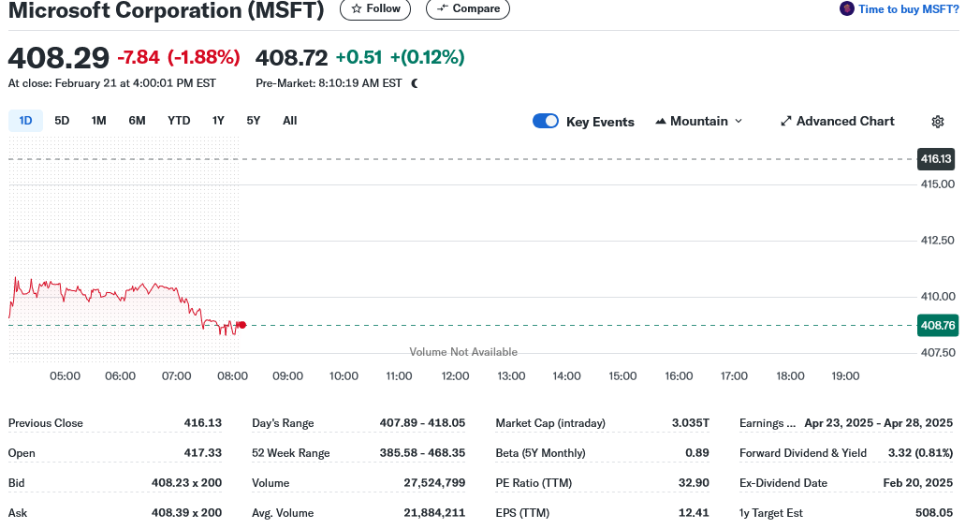Click the red current-price dot on chart
The height and width of the screenshot is (529, 980).
[x=242, y=325]
